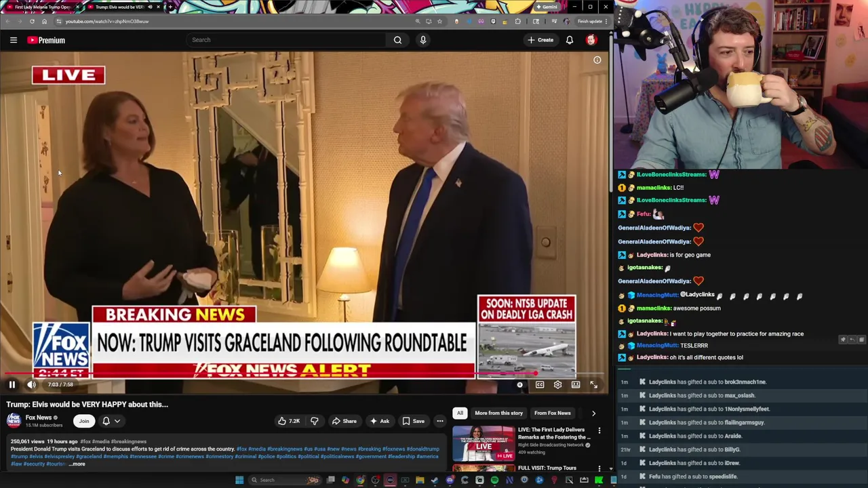Show the video info card icon
Viewport: 868px width, 488px height.
point(597,60)
